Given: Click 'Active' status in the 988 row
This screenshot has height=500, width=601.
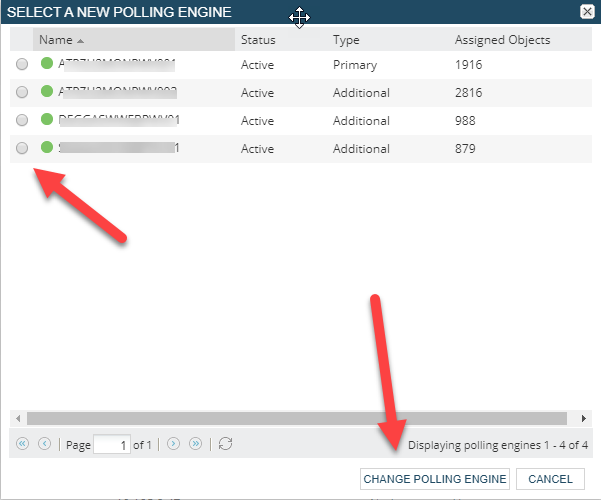Looking at the screenshot, I should point(257,120).
